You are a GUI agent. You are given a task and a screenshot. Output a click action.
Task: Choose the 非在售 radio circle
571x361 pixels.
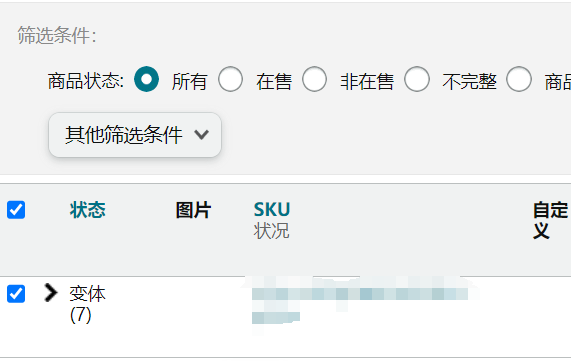tap(314, 79)
